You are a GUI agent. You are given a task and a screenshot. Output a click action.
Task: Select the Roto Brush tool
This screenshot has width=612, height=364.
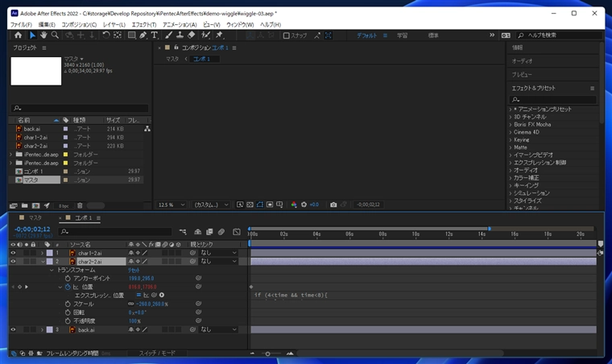point(205,35)
